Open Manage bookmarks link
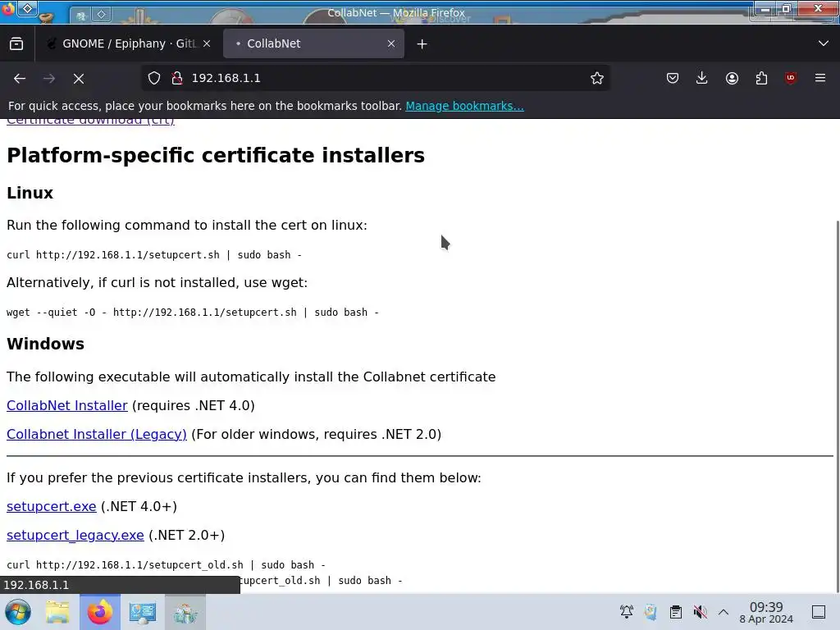840x630 pixels. tap(464, 106)
